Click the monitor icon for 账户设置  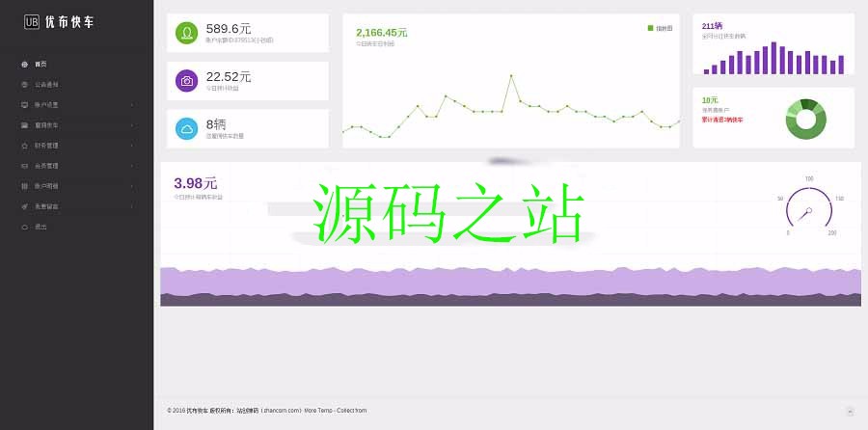pyautogui.click(x=24, y=104)
